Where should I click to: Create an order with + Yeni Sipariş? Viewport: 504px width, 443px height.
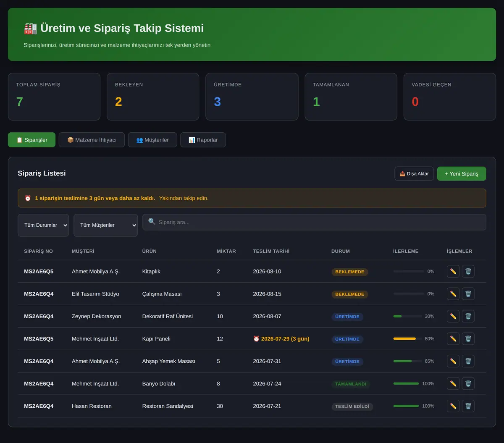462,174
